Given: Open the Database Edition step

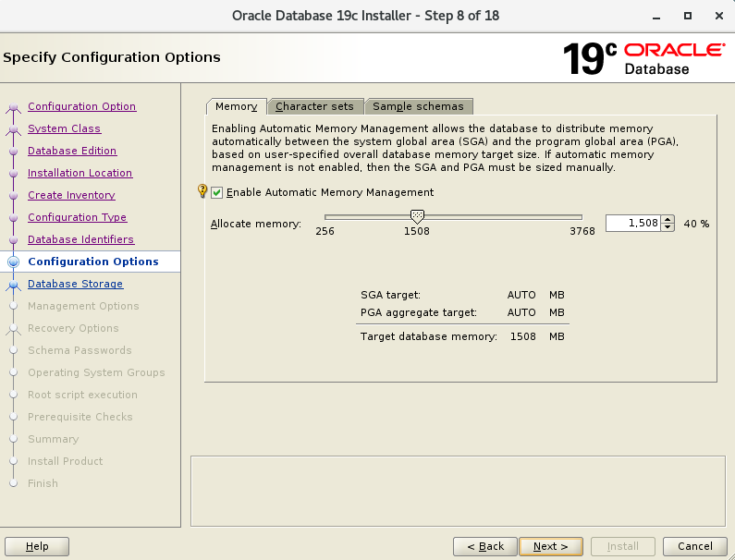Looking at the screenshot, I should [72, 151].
